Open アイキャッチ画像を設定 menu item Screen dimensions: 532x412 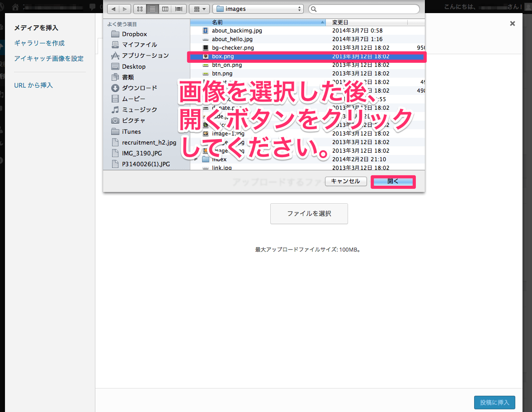tap(49, 58)
